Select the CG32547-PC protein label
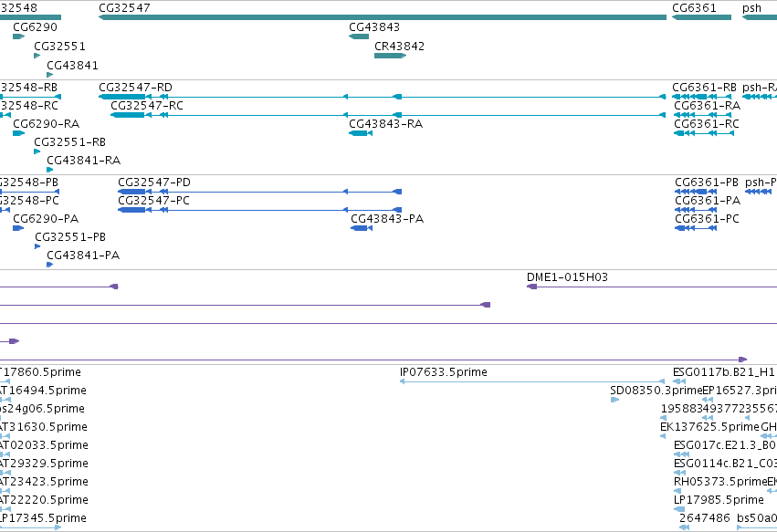 tap(153, 201)
